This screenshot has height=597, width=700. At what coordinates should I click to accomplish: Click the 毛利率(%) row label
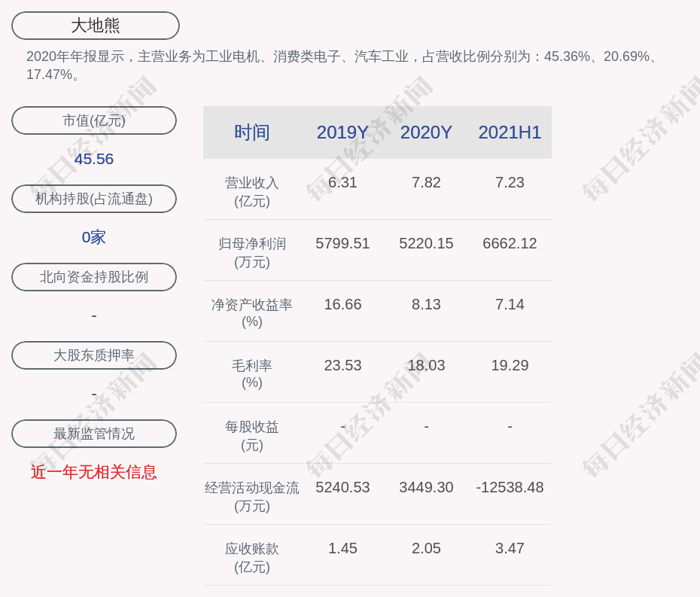251,374
